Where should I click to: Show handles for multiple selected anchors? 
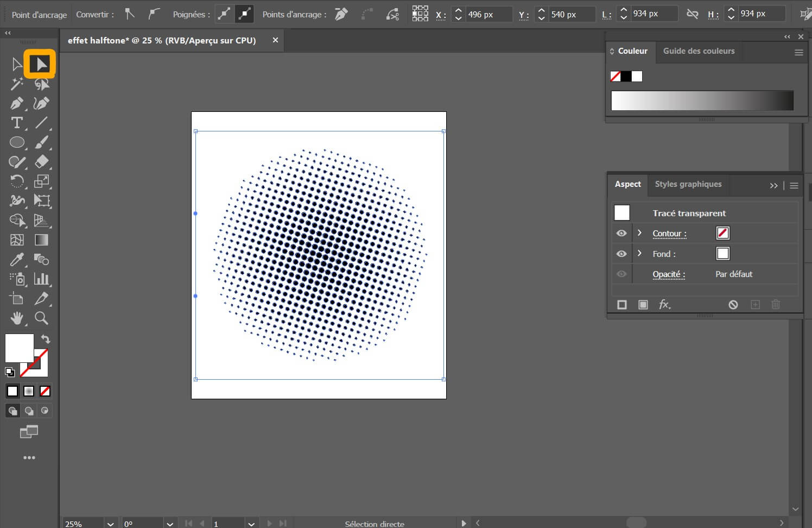pos(224,14)
